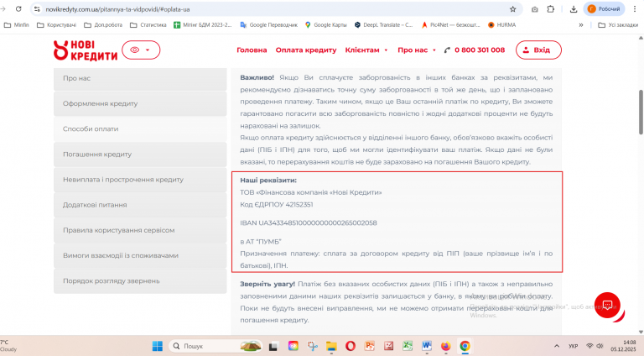Image resolution: width=644 pixels, height=356 pixels.
Task: Open the Робочий profile button
Action: (x=604, y=8)
